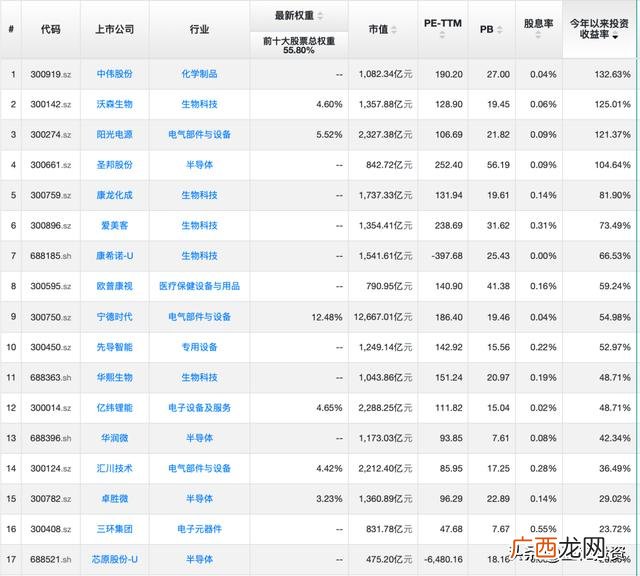Viewport: 640px width, 576px height.
Task: Select return value 23.72%
Action: 615,529
